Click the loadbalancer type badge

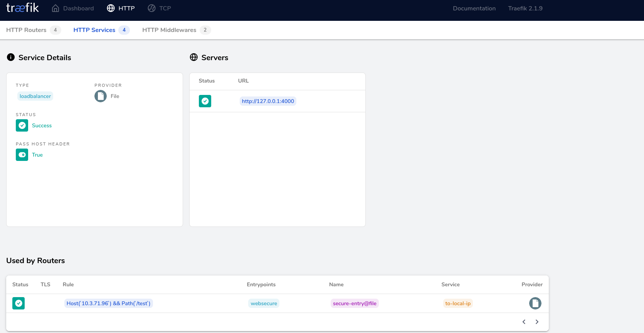pos(35,96)
